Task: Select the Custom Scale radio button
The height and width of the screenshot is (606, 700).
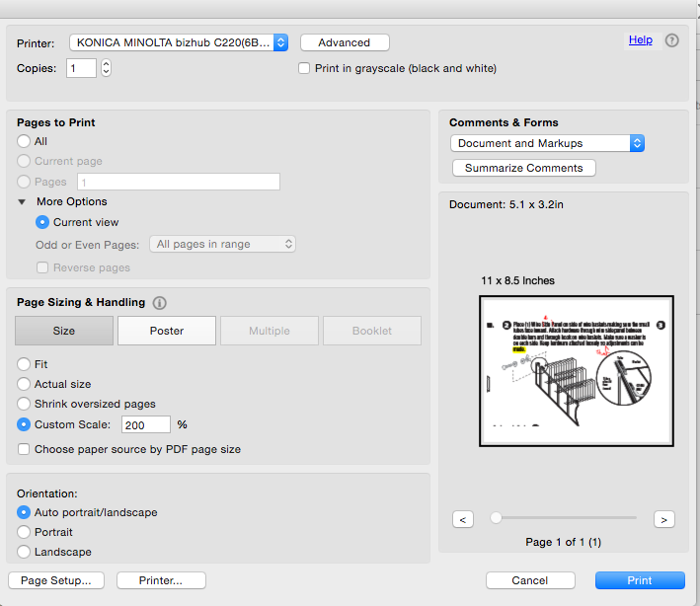Action: pyautogui.click(x=24, y=424)
